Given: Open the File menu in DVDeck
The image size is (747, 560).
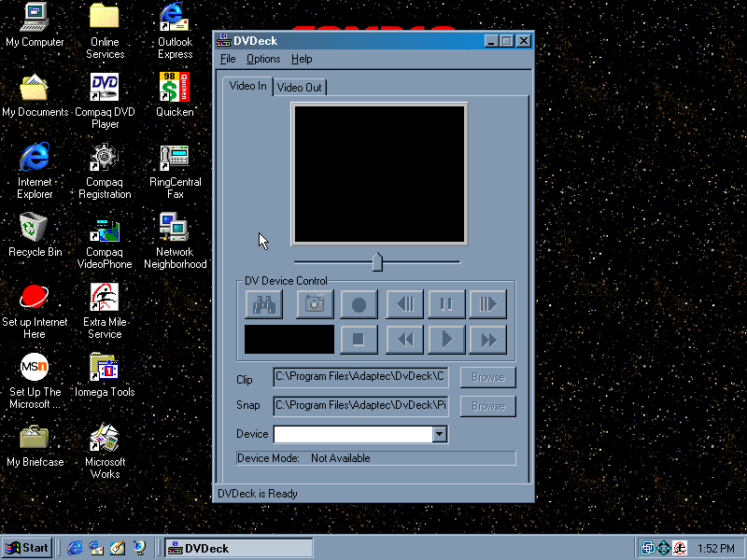Looking at the screenshot, I should [x=228, y=59].
